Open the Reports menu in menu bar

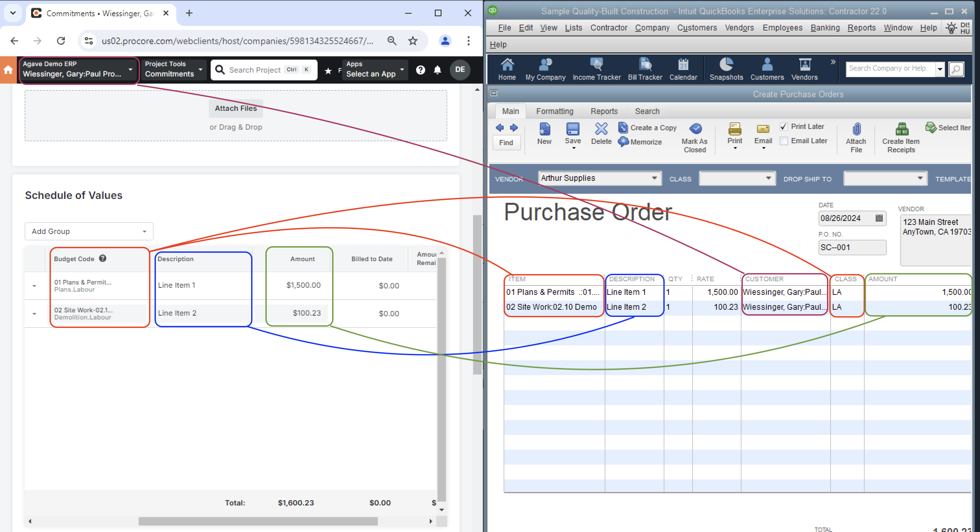[861, 28]
